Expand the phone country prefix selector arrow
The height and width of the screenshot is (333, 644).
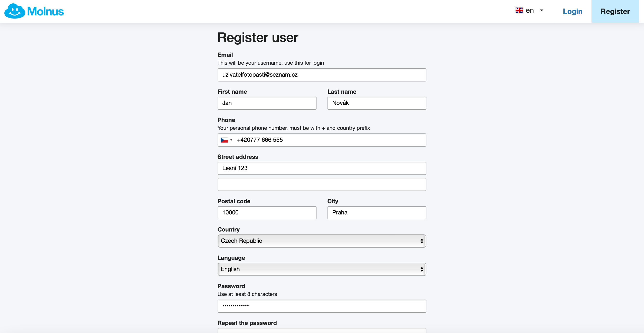[231, 140]
